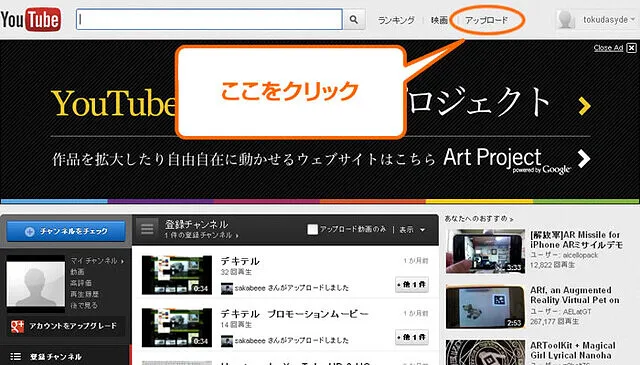
Task: Click the Google+ icon for アカウントをアップグレード
Action: tap(17, 326)
